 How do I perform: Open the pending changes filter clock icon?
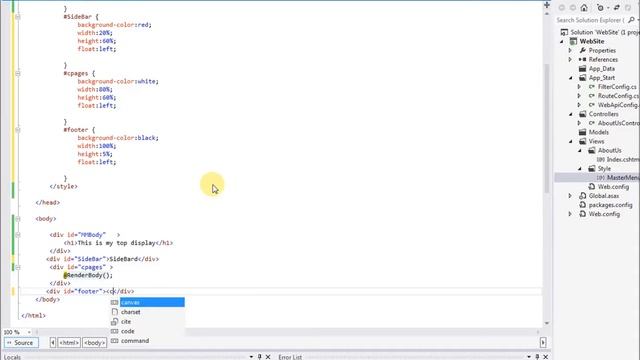pos(600,8)
